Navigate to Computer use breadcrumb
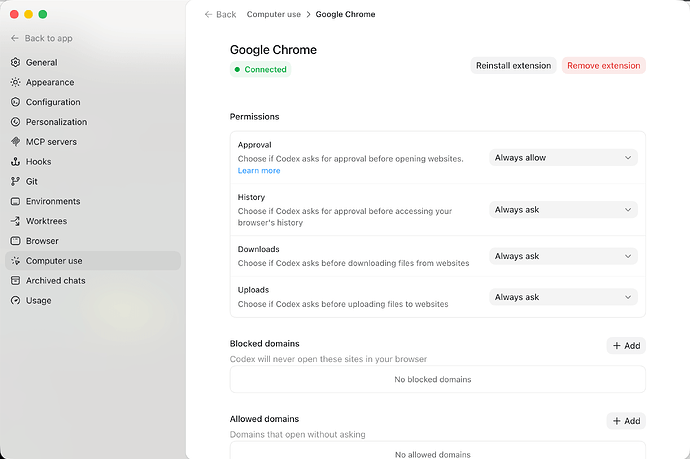Viewport: 690px width, 459px height. coord(274,15)
